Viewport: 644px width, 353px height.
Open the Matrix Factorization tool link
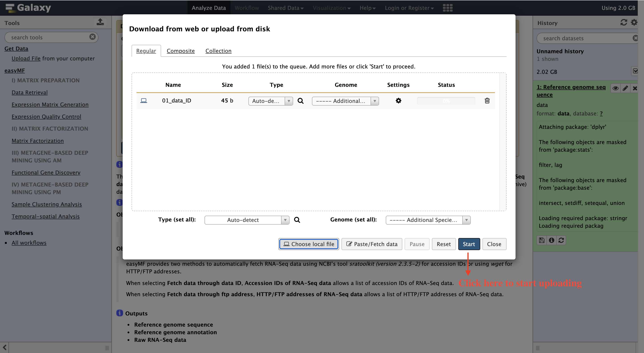point(38,141)
